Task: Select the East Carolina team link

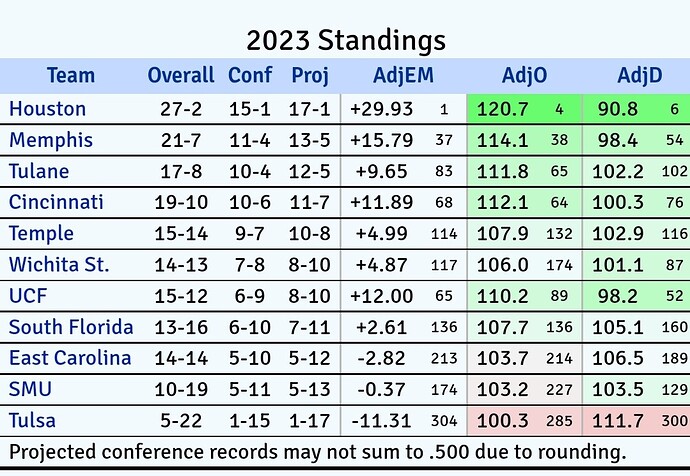Action: (x=70, y=358)
